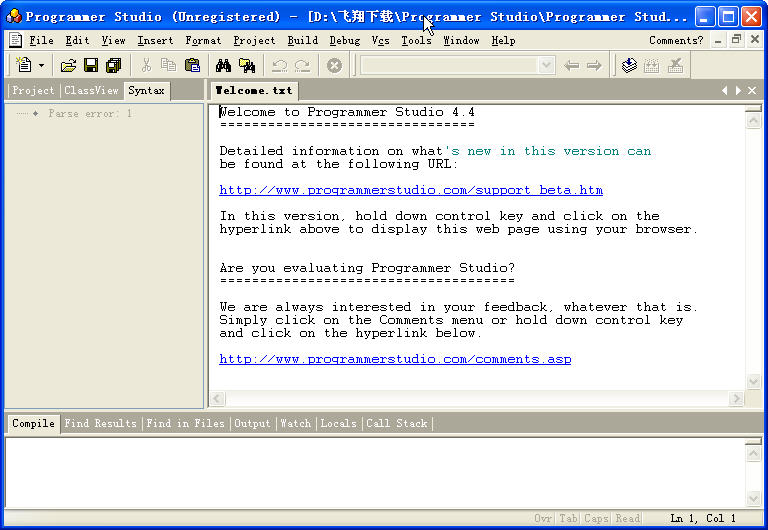Click the Comments? menu item

(676, 40)
